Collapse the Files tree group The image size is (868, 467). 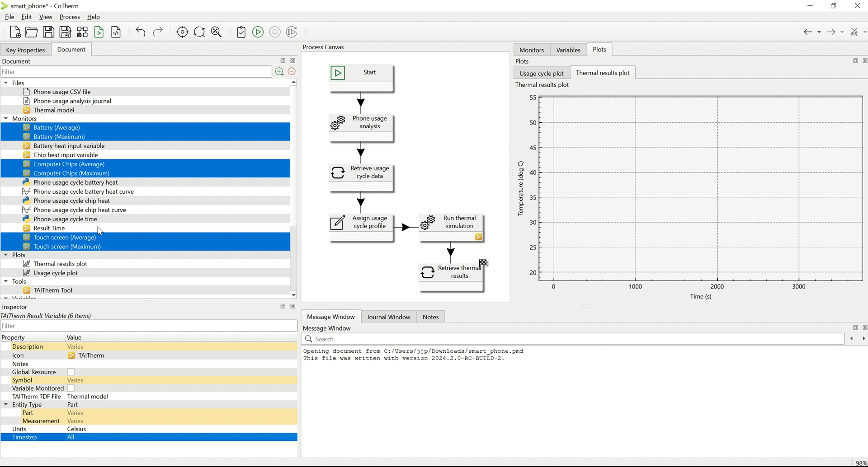point(6,83)
